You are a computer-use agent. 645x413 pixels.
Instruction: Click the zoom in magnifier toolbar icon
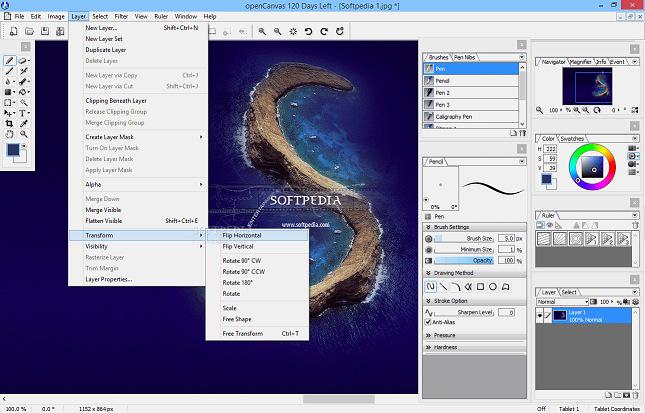coord(263,32)
